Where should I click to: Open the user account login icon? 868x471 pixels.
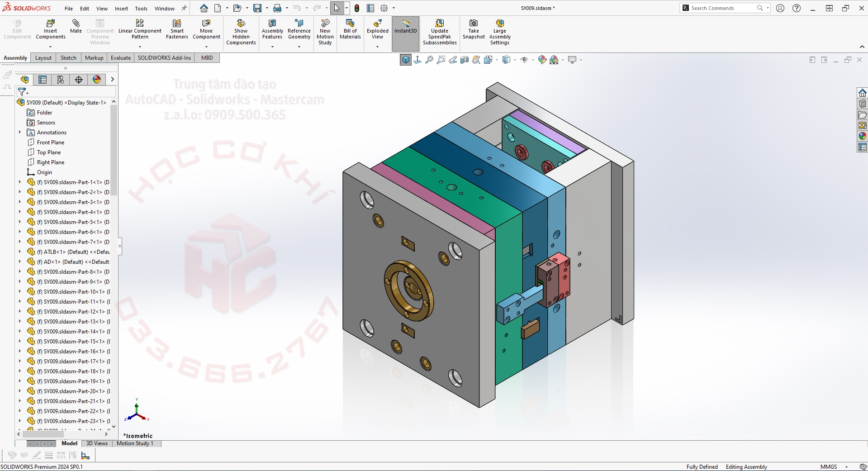pyautogui.click(x=780, y=8)
